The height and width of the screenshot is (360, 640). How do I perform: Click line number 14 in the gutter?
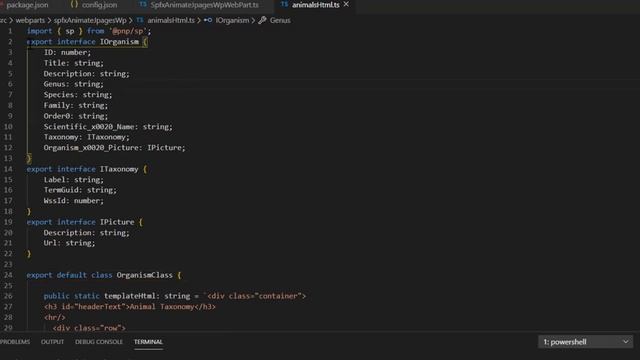point(8,169)
